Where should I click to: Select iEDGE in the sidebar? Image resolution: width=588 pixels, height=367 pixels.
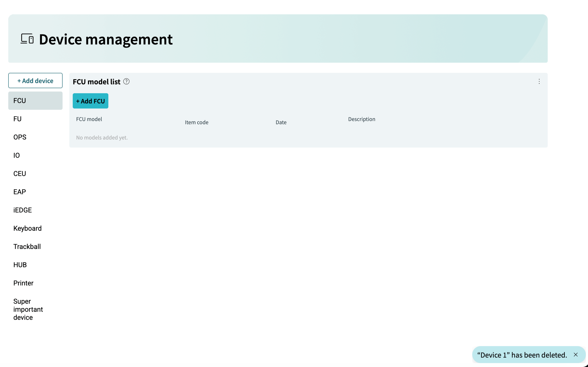(35, 210)
